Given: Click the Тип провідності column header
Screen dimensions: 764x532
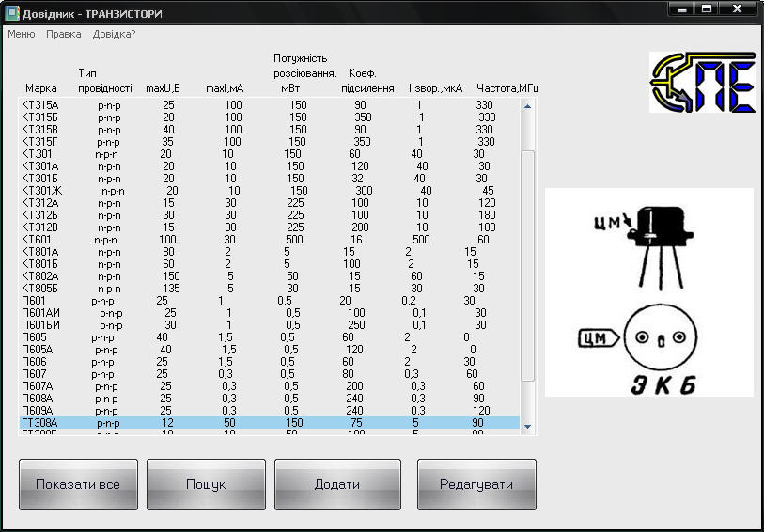Looking at the screenshot, I should [x=105, y=81].
